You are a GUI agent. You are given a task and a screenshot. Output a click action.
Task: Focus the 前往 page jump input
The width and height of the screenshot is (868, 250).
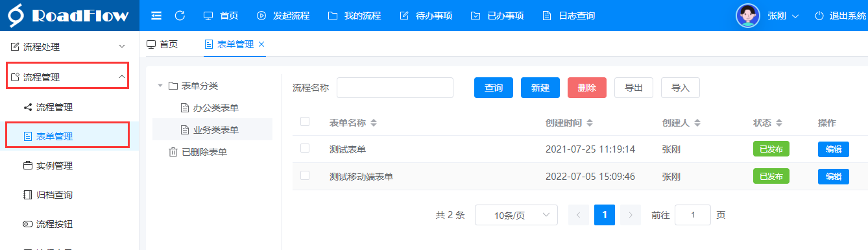[693, 215]
